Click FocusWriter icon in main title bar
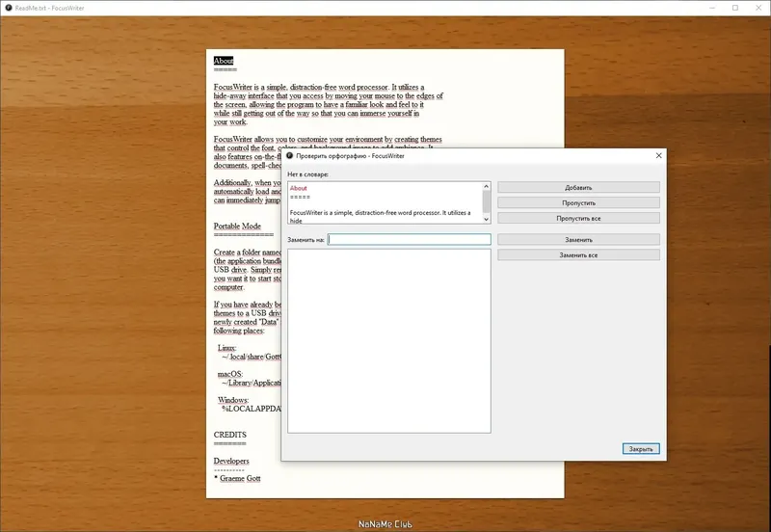Screen dimensions: 771x532 [x=9, y=8]
